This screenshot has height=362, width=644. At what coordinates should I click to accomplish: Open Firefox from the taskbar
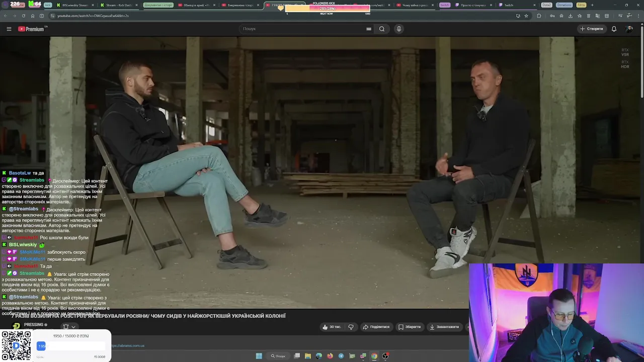330,356
